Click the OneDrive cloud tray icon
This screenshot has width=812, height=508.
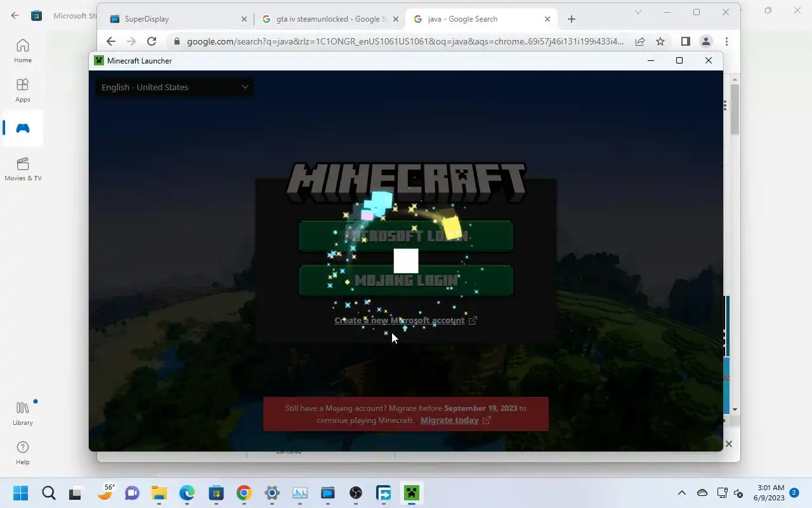(702, 493)
